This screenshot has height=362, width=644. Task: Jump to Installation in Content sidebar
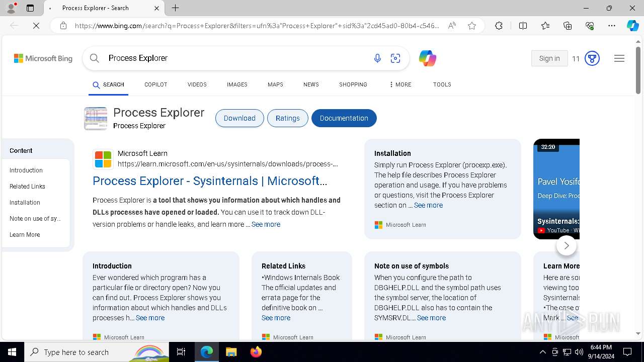[x=25, y=203]
